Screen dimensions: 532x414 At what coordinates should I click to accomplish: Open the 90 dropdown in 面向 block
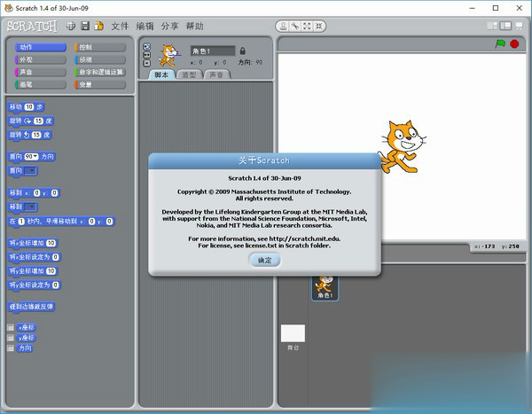tap(33, 156)
